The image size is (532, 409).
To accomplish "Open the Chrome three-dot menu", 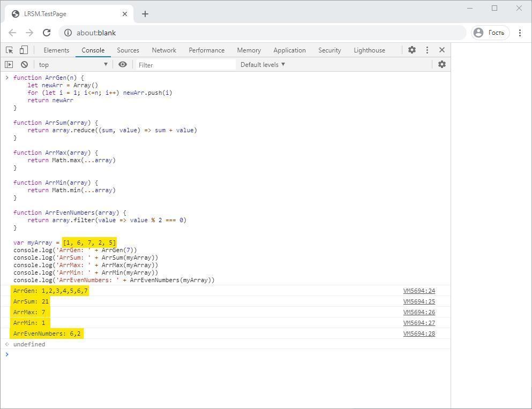I will (520, 33).
